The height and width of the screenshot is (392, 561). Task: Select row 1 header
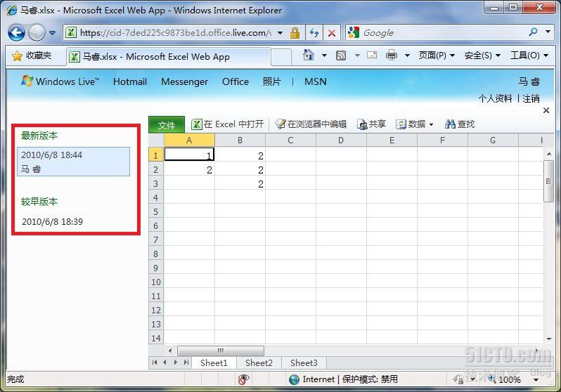(156, 155)
